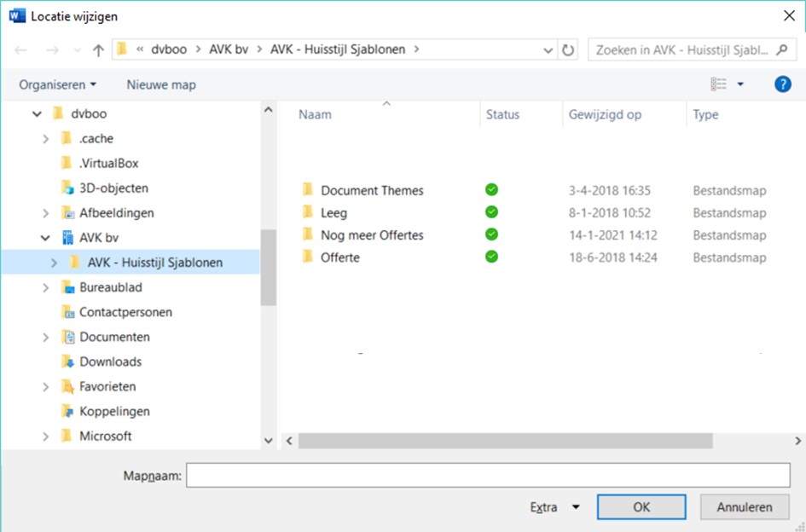806x532 pixels.
Task: Click the Microsoft folder icon
Action: [x=66, y=436]
